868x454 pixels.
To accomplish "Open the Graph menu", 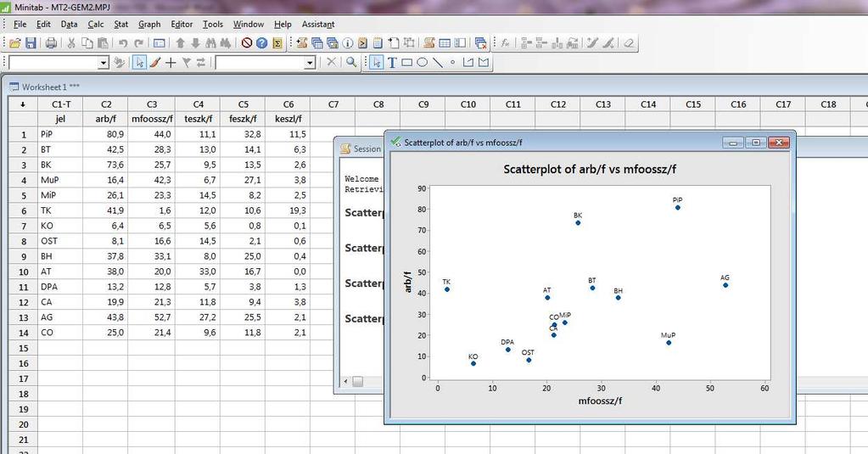I will click(149, 25).
